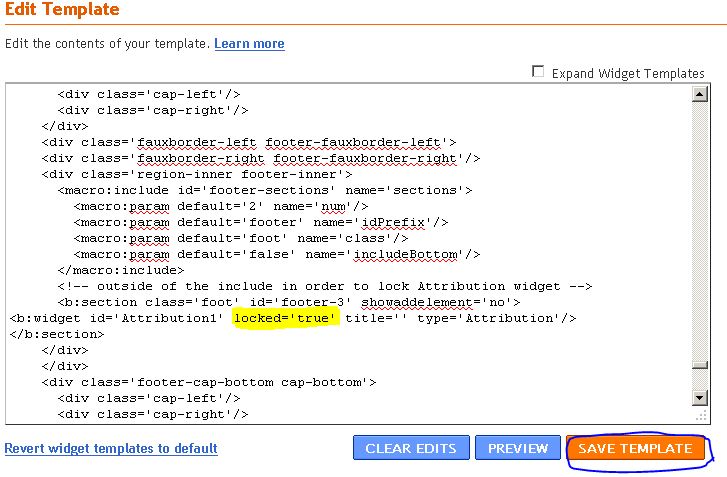Click the </macro:include> closing tag
The height and width of the screenshot is (477, 727).
coord(121,270)
